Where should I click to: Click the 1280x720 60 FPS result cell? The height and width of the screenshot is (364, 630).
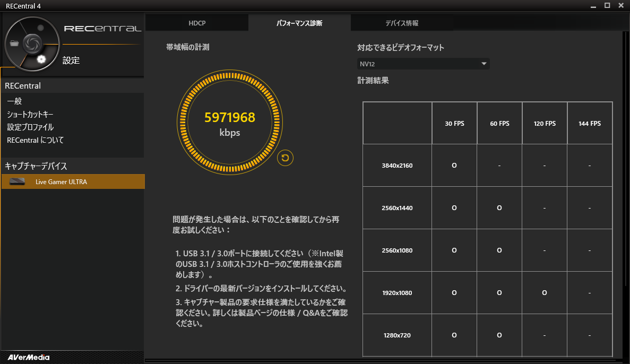[x=499, y=335]
